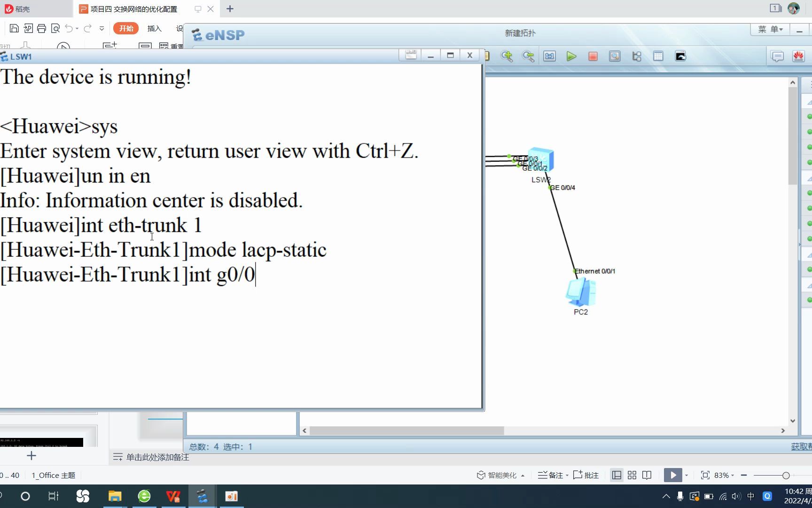Toggle the normal view layout button
Screen dimensions: 812x508
tap(617, 475)
